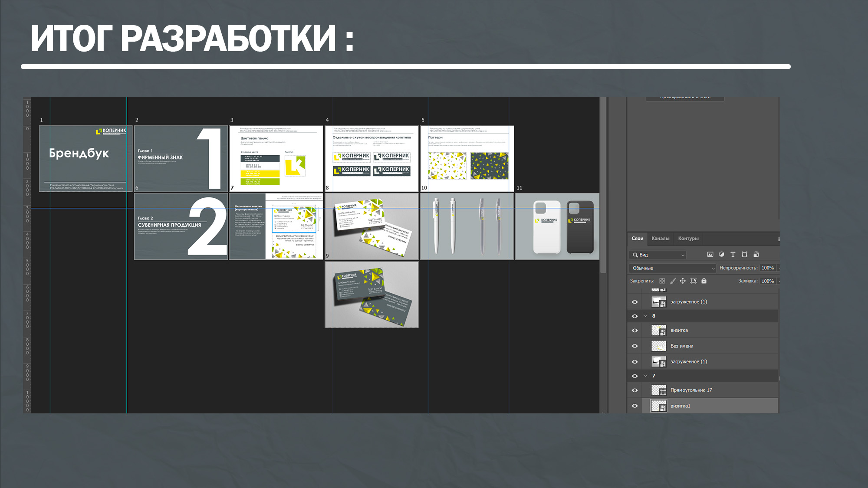Switch to the Каналы tab
Image resolution: width=868 pixels, height=488 pixels.
pos(660,239)
